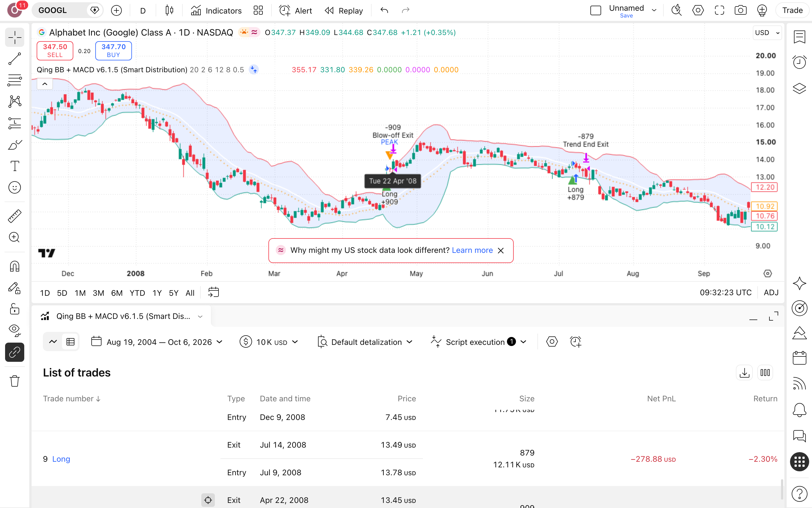Open Default detalization dropdown
Screen dimensions: 812x508
(365, 342)
